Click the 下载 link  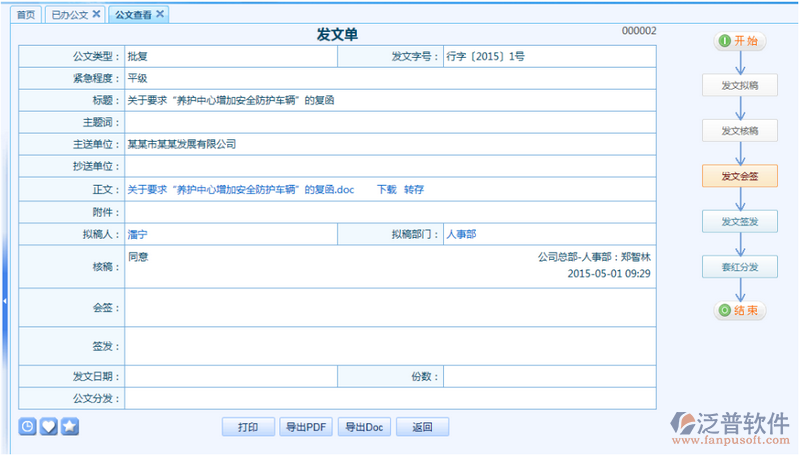pyautogui.click(x=386, y=189)
